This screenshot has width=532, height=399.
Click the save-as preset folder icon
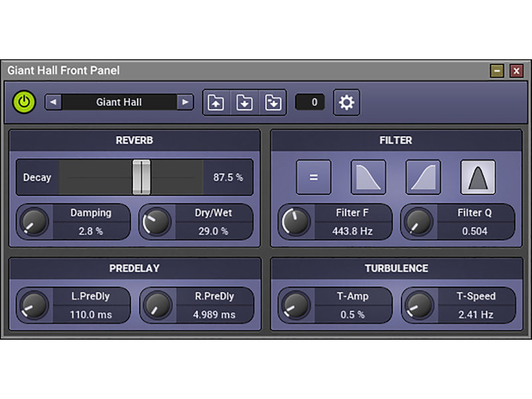(x=272, y=102)
